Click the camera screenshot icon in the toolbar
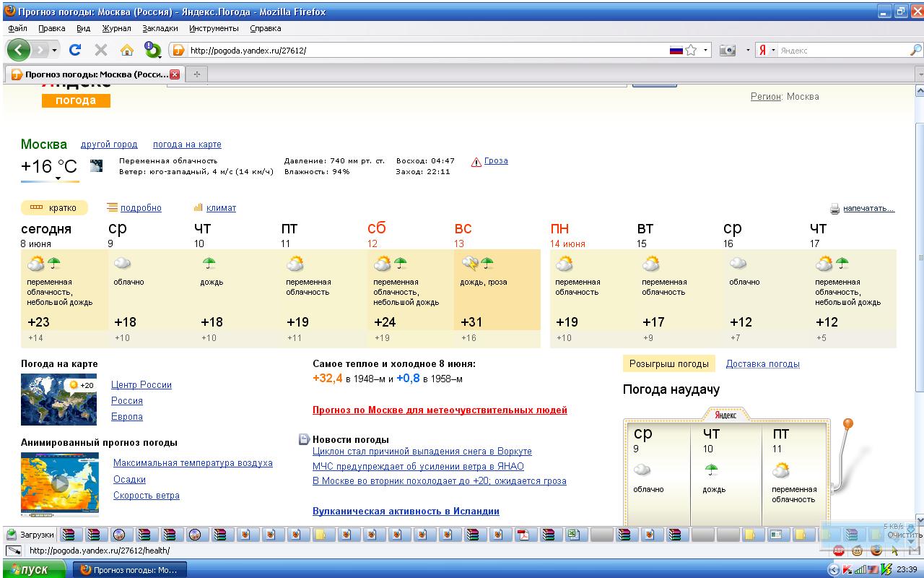 click(728, 51)
